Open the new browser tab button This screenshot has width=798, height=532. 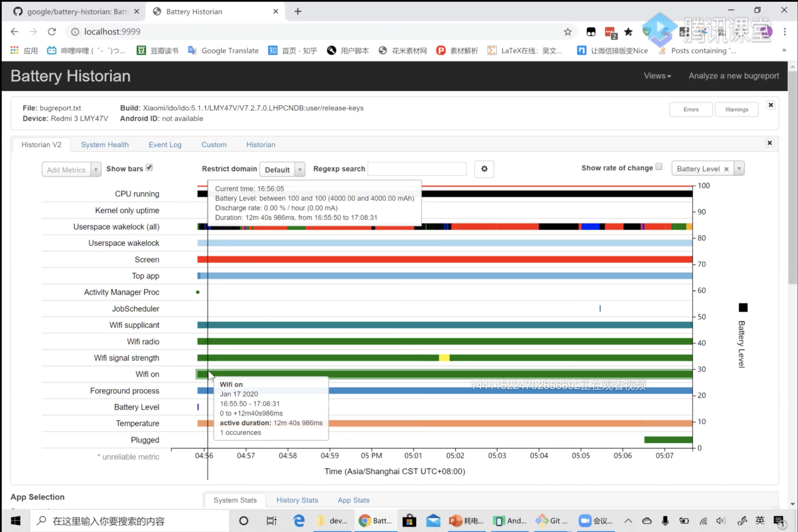pos(298,12)
